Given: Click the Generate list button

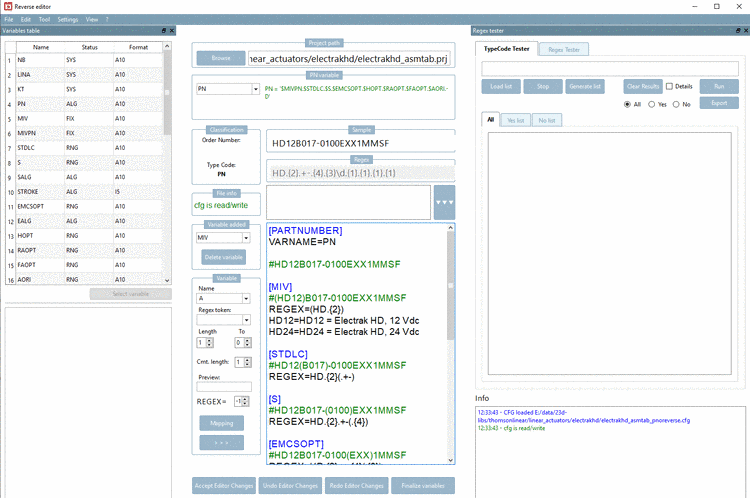Looking at the screenshot, I should point(585,87).
